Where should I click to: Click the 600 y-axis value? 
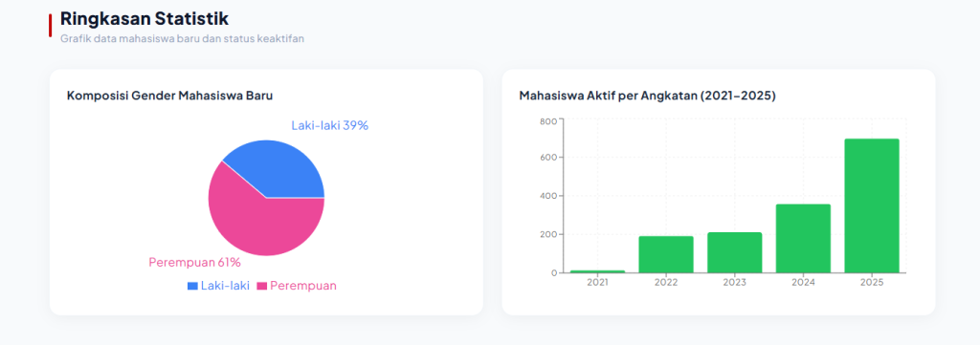point(548,158)
